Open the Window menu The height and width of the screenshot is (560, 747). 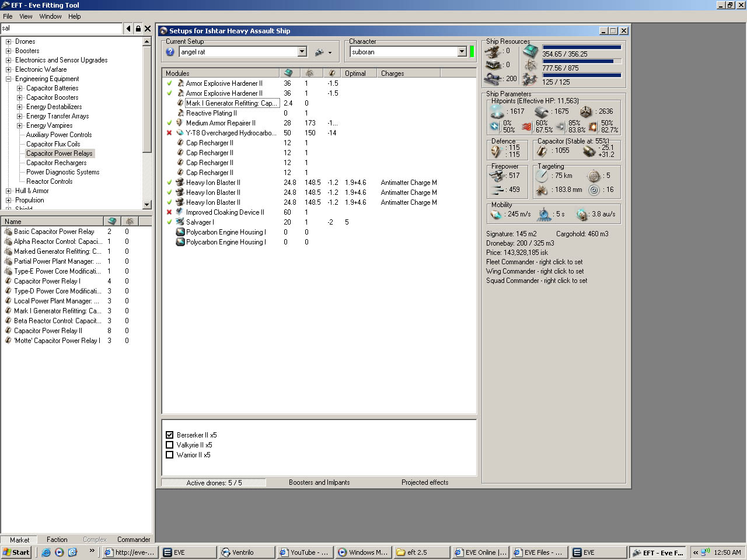click(50, 16)
